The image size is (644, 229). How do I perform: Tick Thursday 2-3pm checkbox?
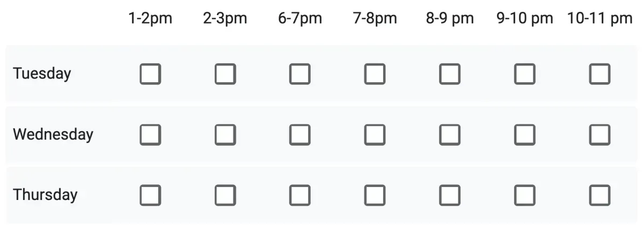pyautogui.click(x=225, y=195)
